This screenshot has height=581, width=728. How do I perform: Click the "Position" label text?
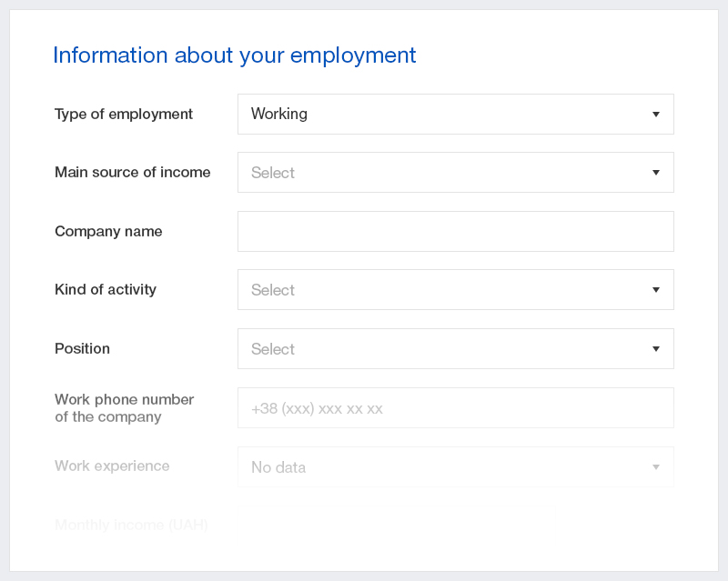click(82, 349)
